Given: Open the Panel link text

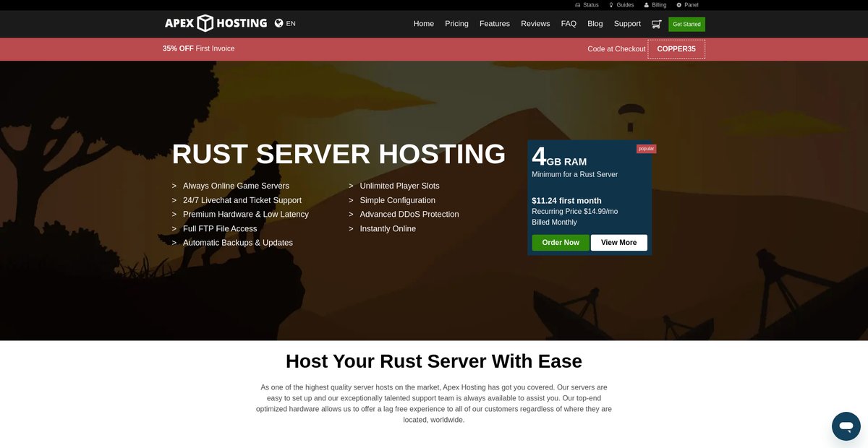Looking at the screenshot, I should (692, 5).
